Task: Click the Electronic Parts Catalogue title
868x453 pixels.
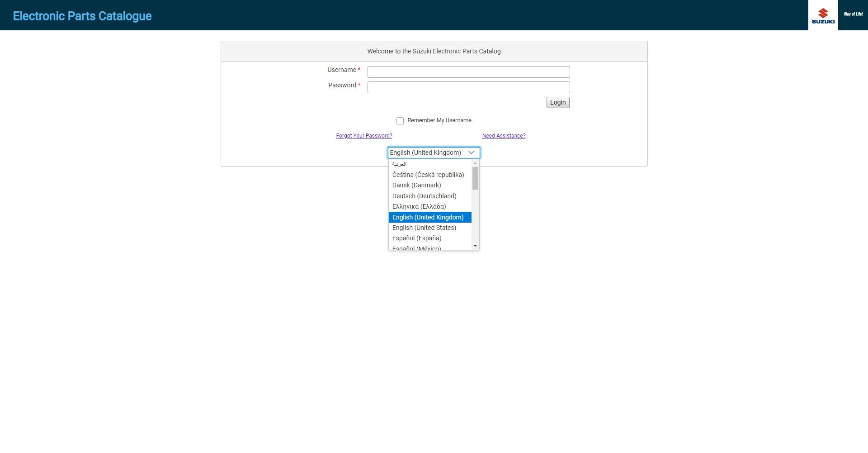Action: (82, 16)
